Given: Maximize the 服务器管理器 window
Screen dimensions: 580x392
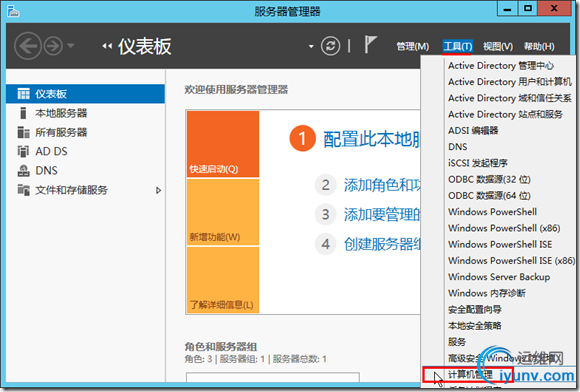Looking at the screenshot, I should [527, 9].
